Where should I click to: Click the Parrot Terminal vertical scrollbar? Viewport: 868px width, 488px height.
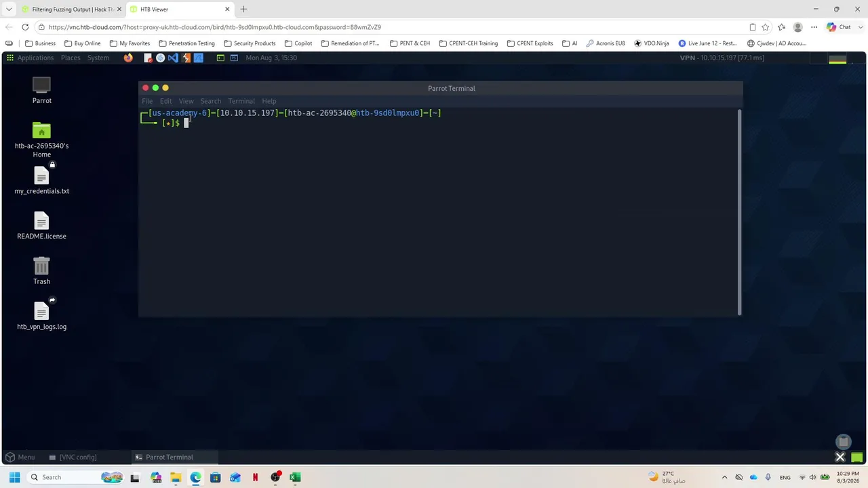pyautogui.click(x=740, y=211)
